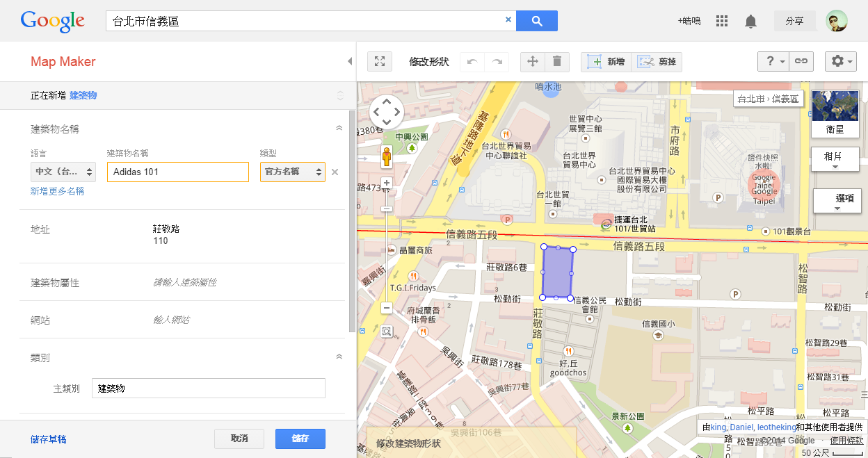Get a link to this map
Image resolution: width=868 pixels, height=458 pixels.
click(802, 61)
